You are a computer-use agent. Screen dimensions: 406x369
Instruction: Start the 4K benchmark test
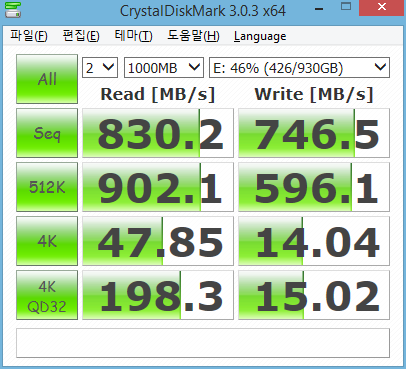47,241
